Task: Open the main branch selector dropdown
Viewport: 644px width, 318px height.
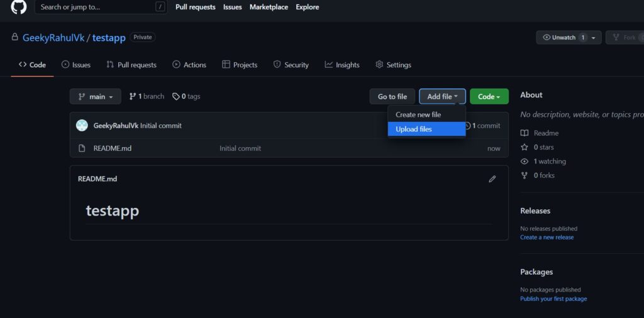Action: pyautogui.click(x=96, y=96)
